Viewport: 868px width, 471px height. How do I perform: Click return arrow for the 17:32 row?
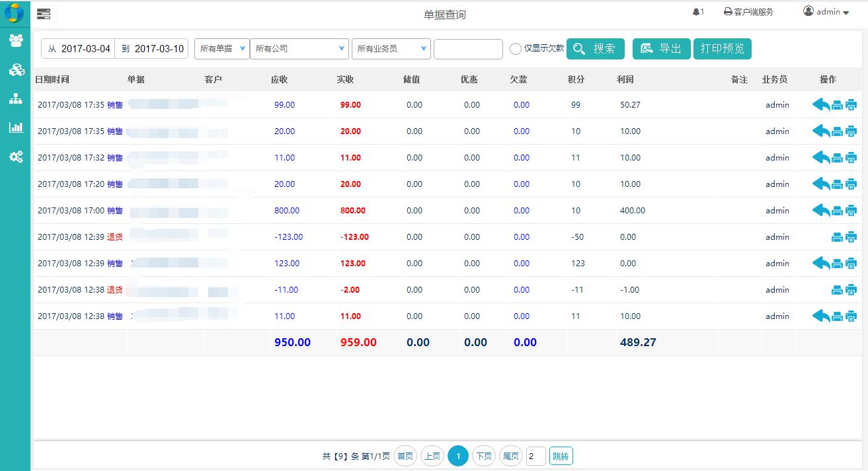coord(821,157)
